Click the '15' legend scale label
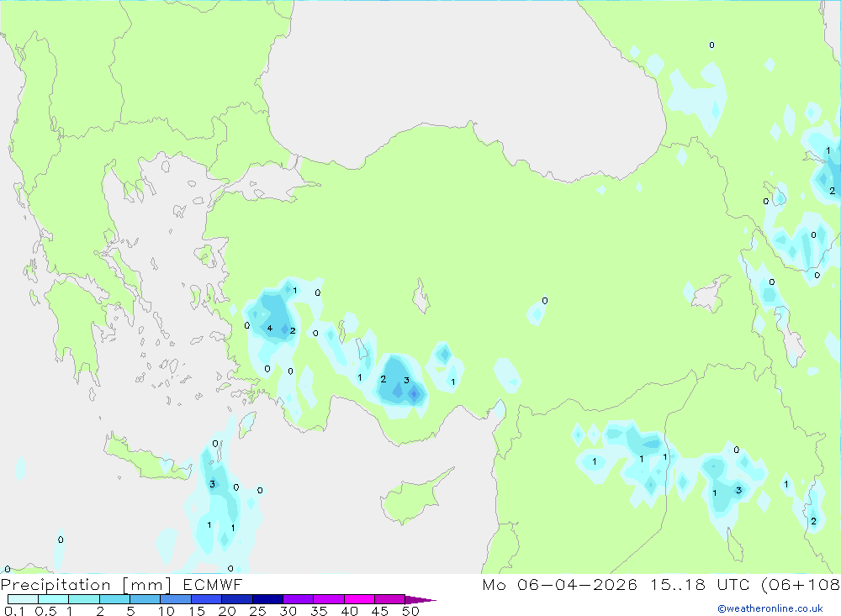841x616 pixels. point(197,611)
